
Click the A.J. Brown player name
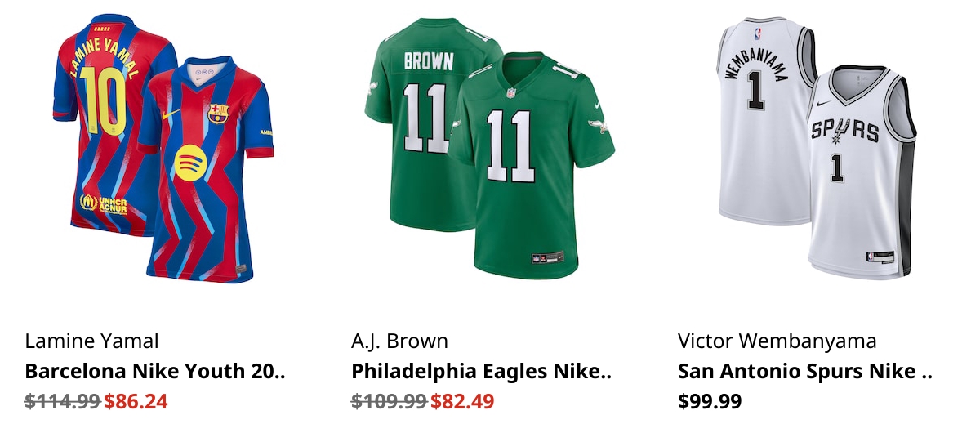[x=399, y=341]
